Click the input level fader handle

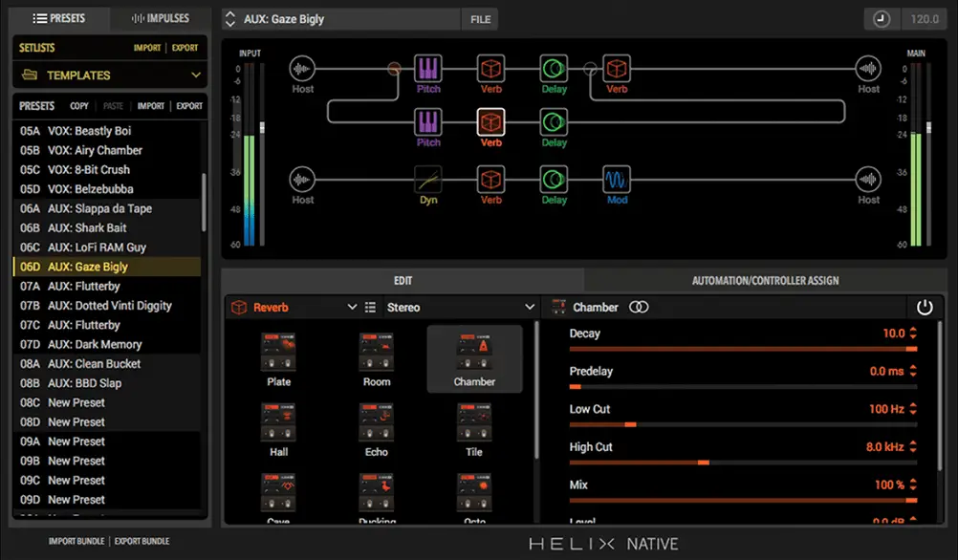(x=262, y=127)
